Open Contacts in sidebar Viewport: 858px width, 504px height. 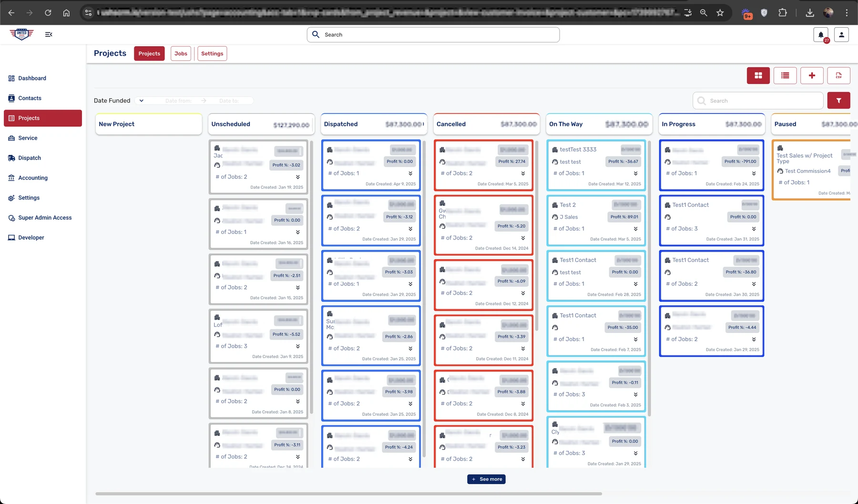[43, 98]
